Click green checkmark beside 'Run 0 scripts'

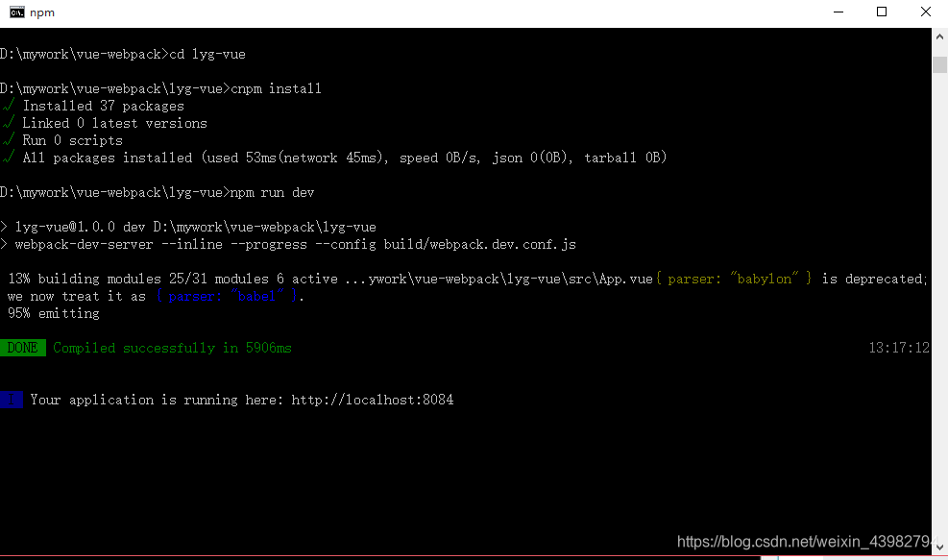click(x=9, y=139)
